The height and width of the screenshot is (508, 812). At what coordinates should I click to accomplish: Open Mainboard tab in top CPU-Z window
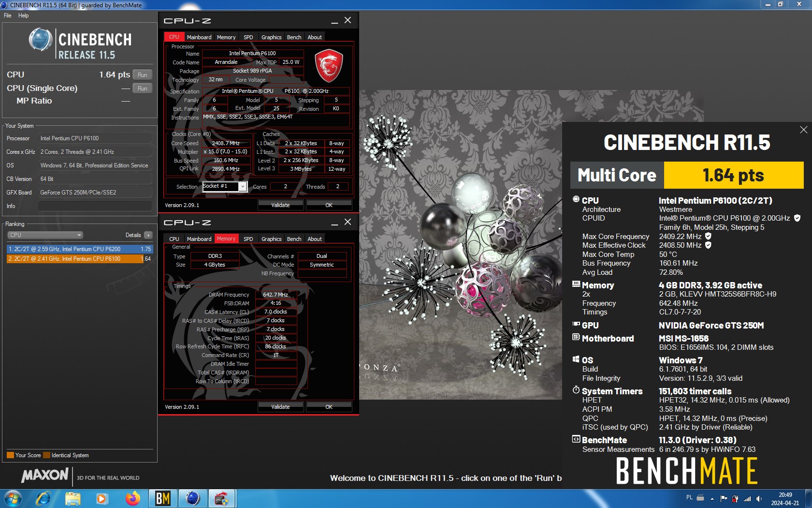[199, 37]
